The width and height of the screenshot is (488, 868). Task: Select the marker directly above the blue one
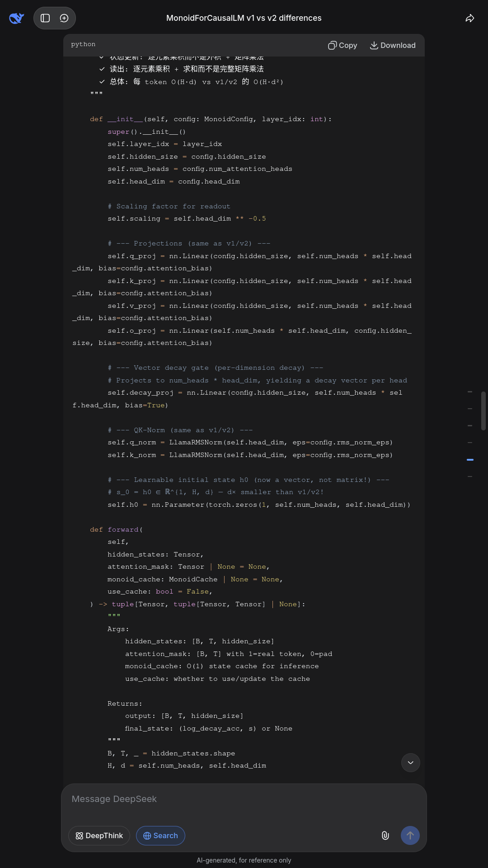(470, 443)
